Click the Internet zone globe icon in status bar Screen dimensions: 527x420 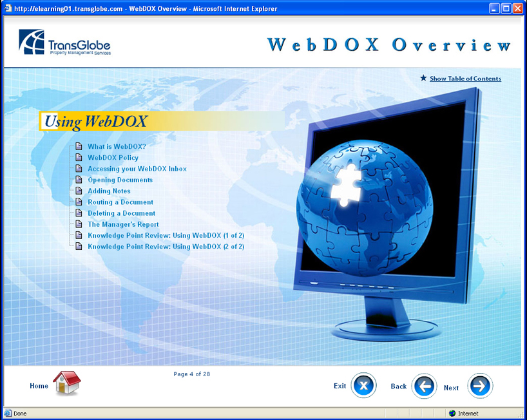452,414
